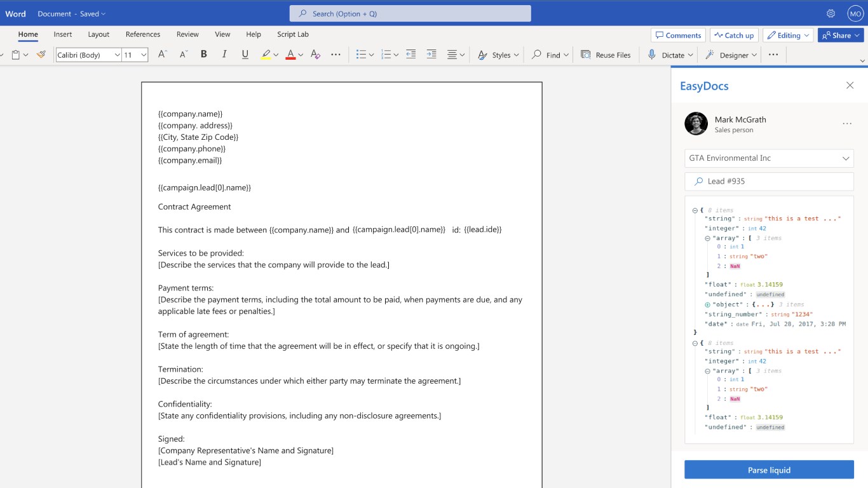Toggle bold formatting
The width and height of the screenshot is (868, 488).
coord(204,55)
